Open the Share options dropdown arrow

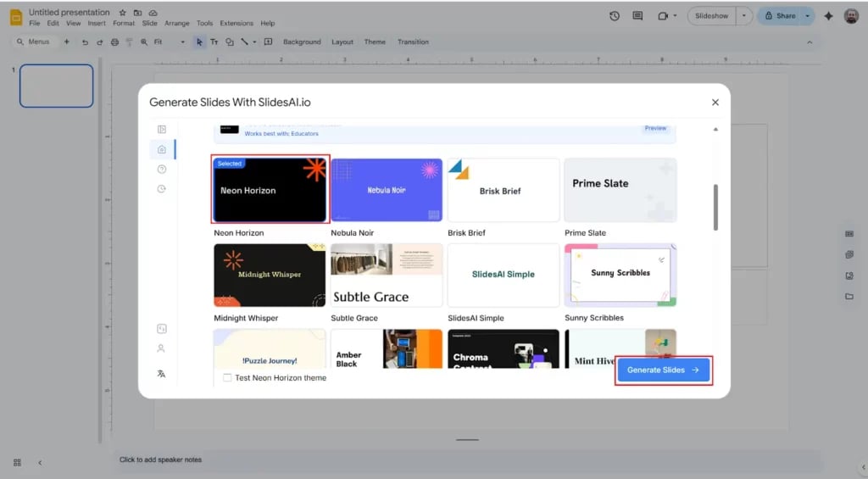(x=807, y=16)
